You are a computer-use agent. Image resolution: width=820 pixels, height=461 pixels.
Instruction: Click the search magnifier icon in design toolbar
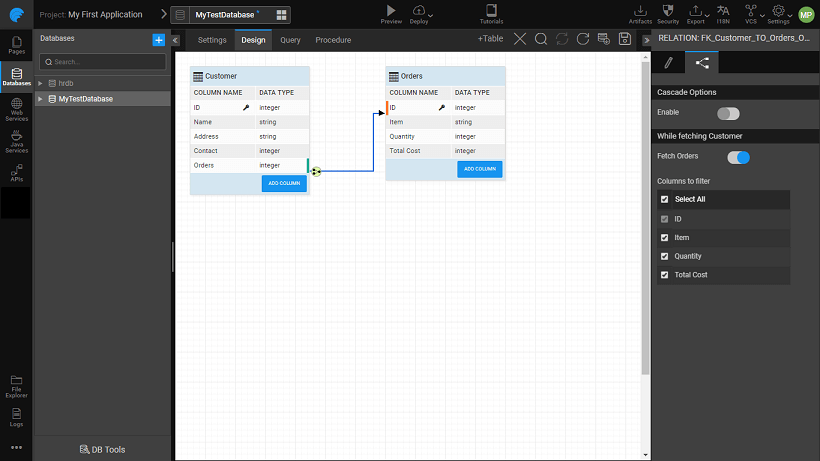click(x=541, y=39)
